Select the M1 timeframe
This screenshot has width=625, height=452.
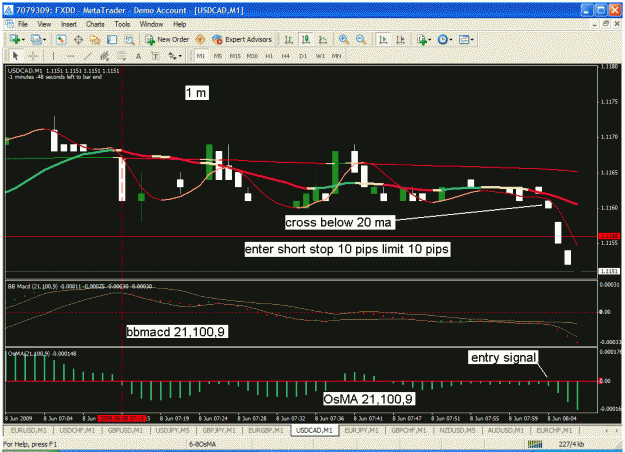pyautogui.click(x=200, y=56)
